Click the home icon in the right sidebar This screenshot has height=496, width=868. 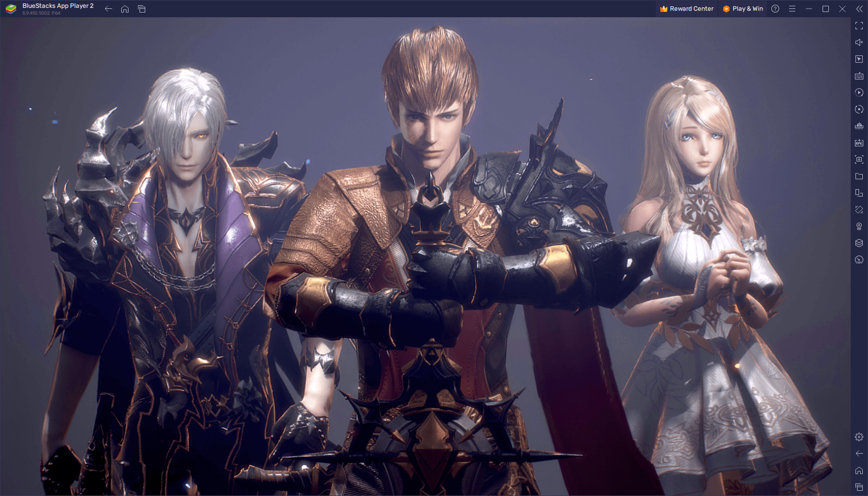coord(859,470)
